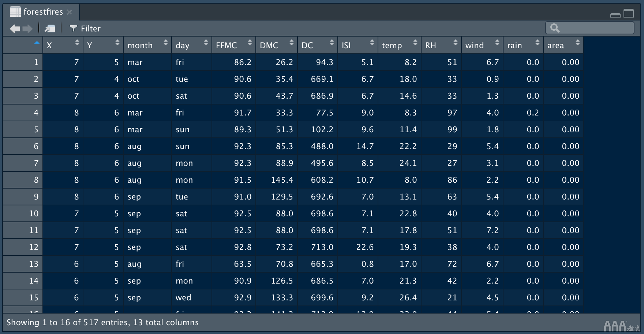Image resolution: width=644 pixels, height=334 pixels.
Task: Click ISI value 22.6
Action: pyautogui.click(x=365, y=247)
